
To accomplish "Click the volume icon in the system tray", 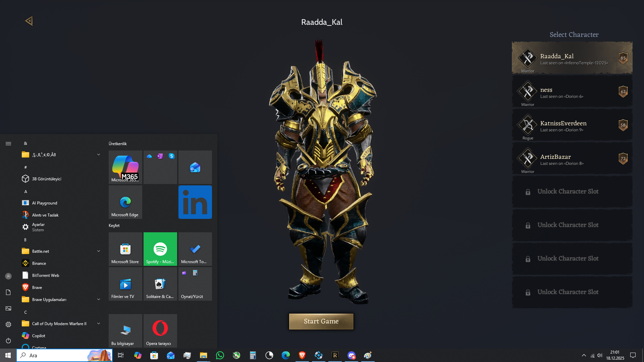I will tap(600, 355).
